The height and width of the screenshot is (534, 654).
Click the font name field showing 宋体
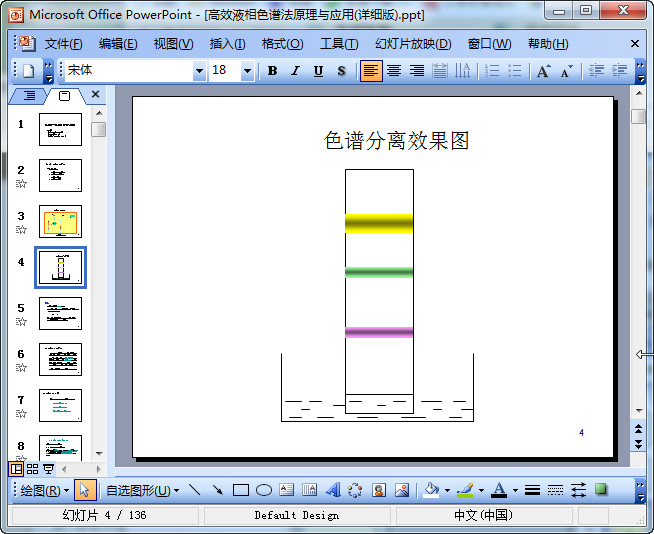(x=129, y=71)
